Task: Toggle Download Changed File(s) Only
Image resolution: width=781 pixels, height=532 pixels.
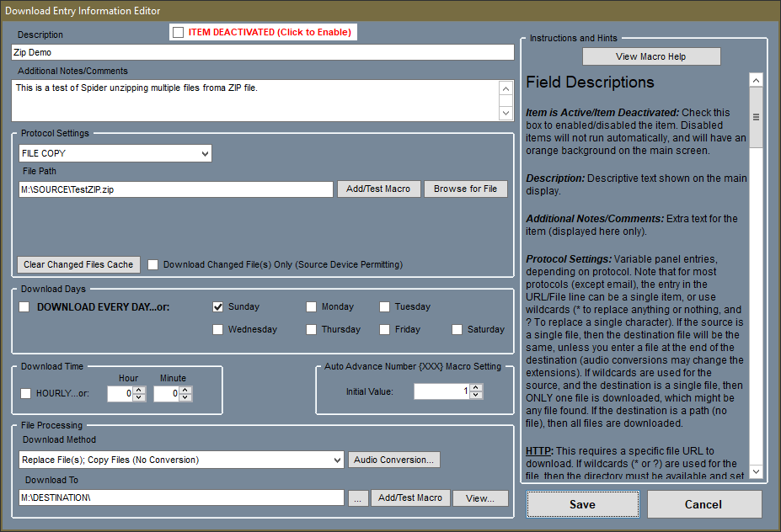Action: pos(153,264)
